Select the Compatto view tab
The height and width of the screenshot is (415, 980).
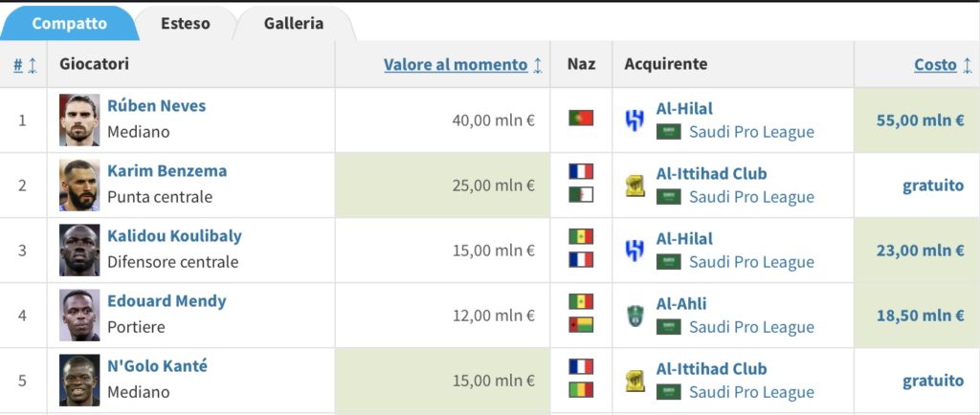pyautogui.click(x=69, y=23)
